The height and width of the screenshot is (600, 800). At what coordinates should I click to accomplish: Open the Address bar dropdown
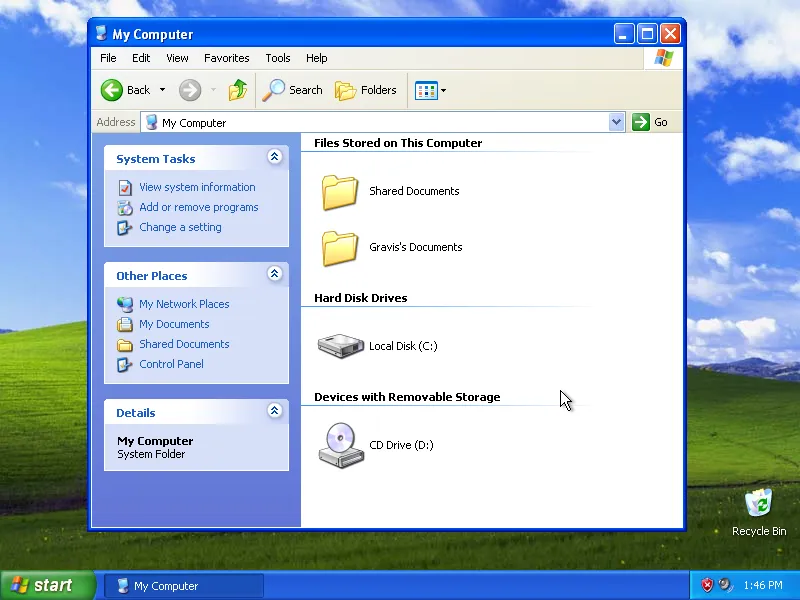[617, 121]
